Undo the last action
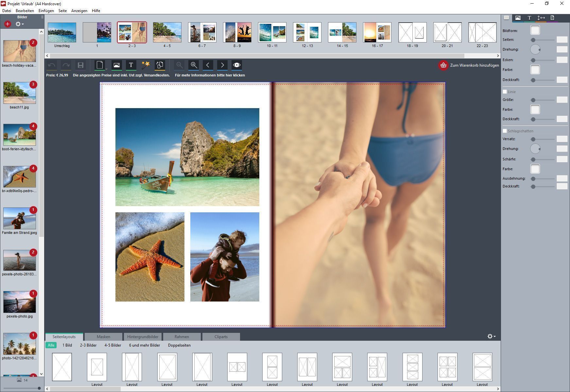The height and width of the screenshot is (392, 570). click(51, 65)
